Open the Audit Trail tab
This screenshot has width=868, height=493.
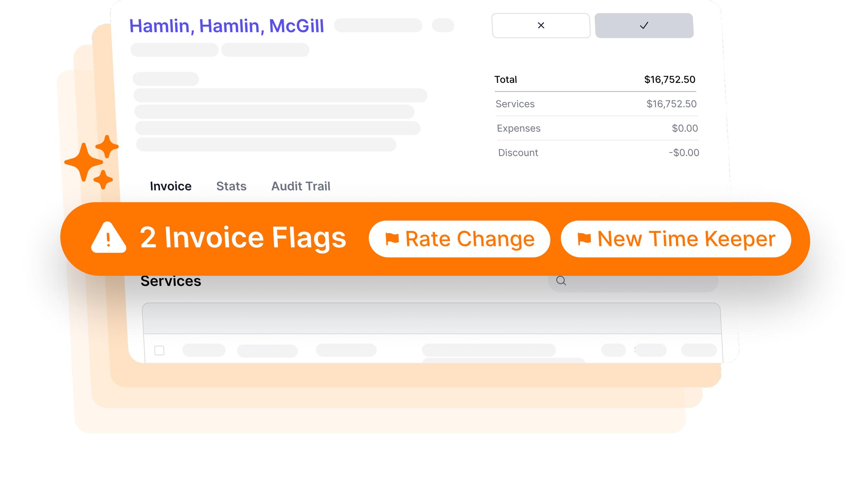pyautogui.click(x=301, y=186)
